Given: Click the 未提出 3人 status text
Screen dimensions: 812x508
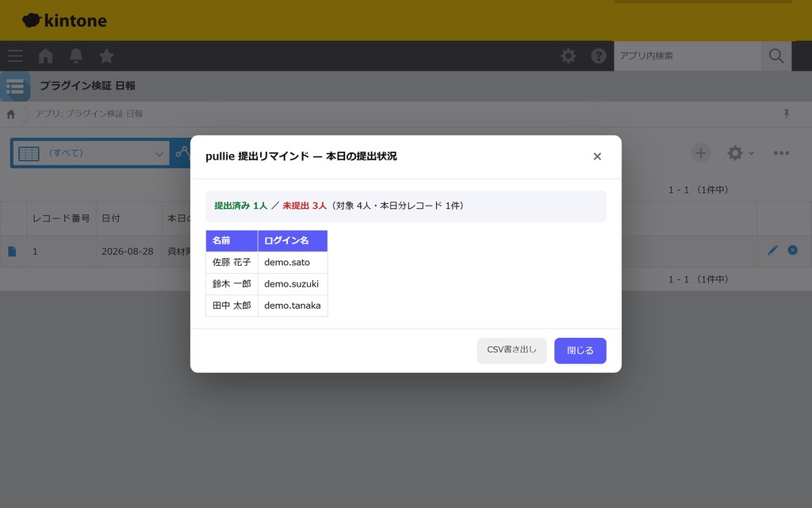Looking at the screenshot, I should click(x=304, y=206).
